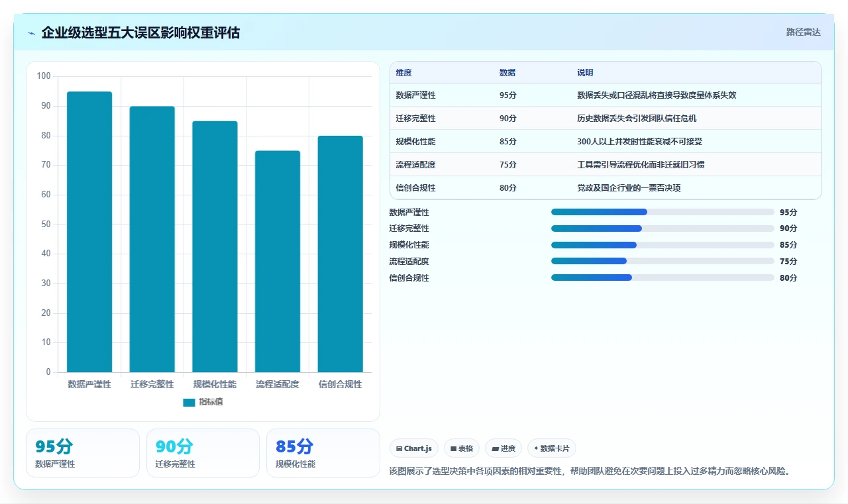Click the 迁移完整性 progress bar
848x504 pixels.
(x=662, y=228)
